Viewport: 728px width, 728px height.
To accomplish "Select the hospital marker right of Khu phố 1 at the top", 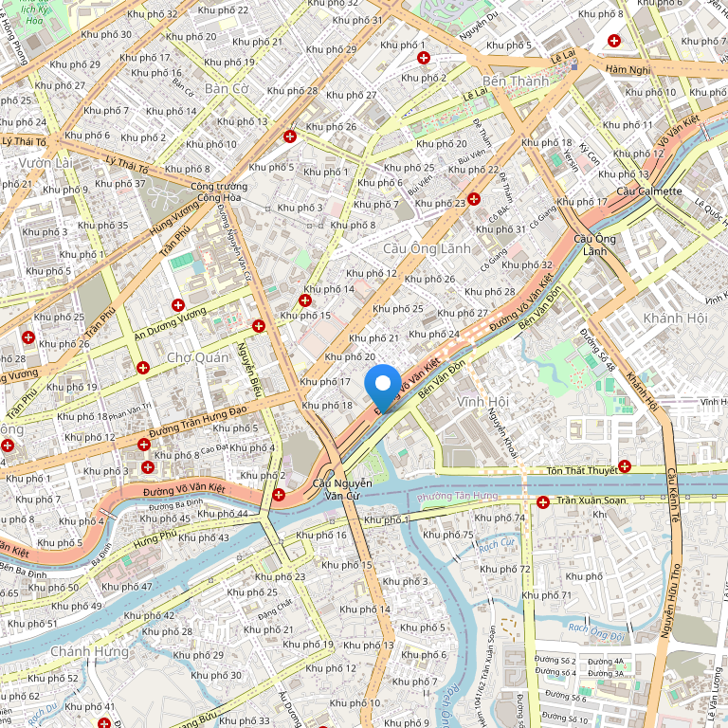I will pyautogui.click(x=423, y=58).
